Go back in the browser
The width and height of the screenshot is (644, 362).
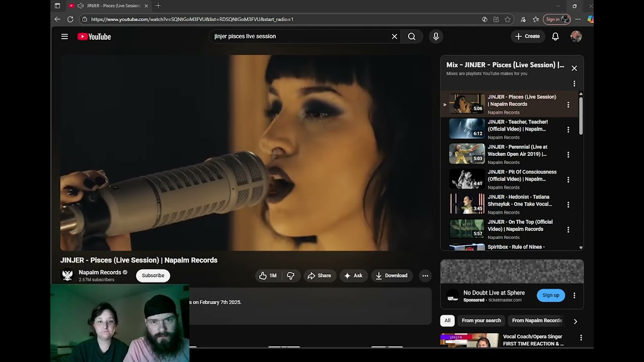click(x=57, y=19)
